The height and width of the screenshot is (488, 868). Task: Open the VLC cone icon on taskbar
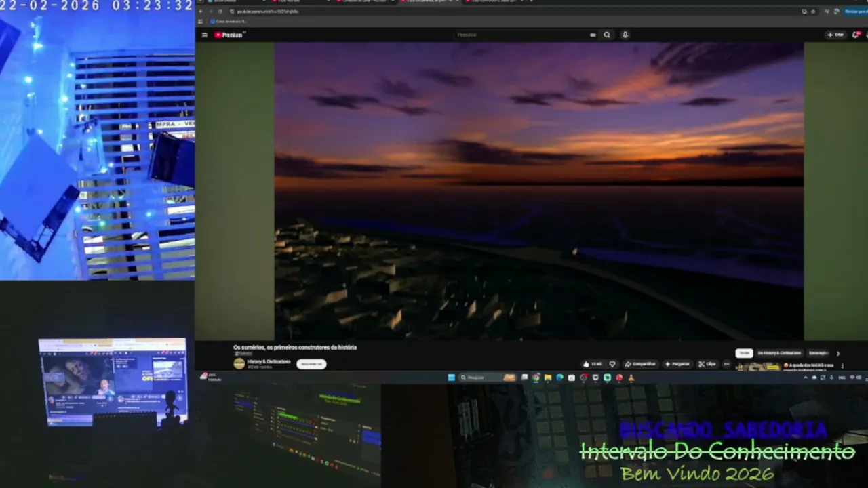pyautogui.click(x=631, y=378)
